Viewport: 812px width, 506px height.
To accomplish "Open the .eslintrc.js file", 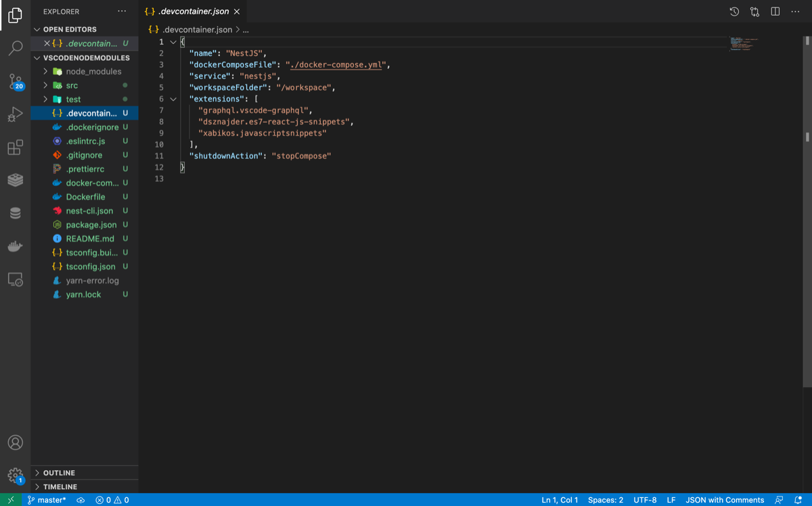I will click(85, 141).
